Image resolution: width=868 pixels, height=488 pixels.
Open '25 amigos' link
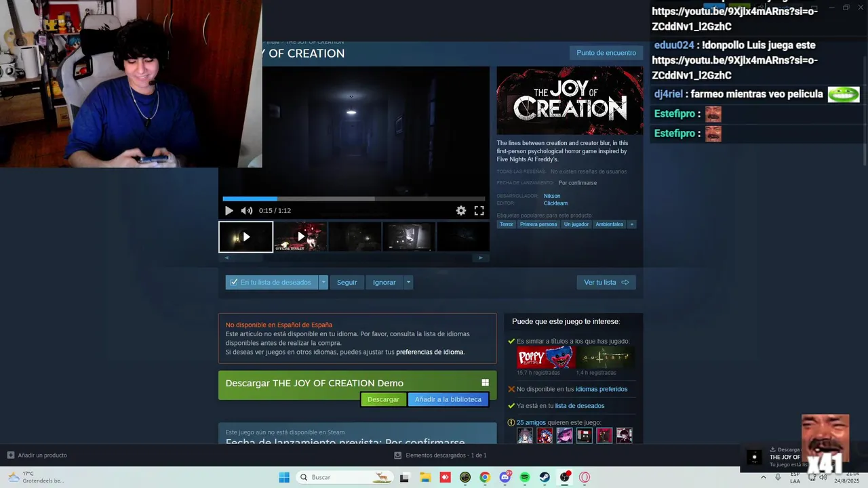pyautogui.click(x=531, y=422)
